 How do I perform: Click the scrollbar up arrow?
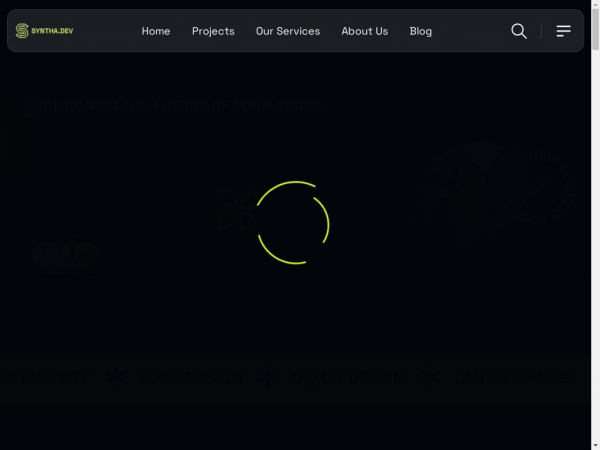(595, 6)
